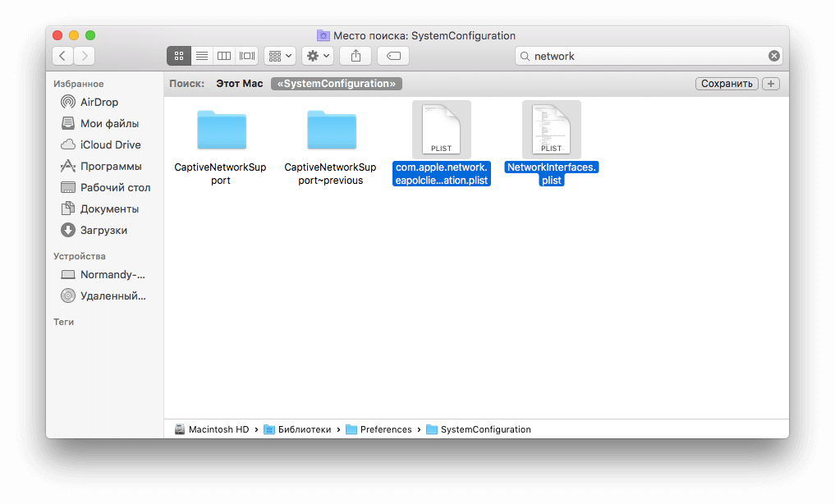Click the Share toolbar button
The height and width of the screenshot is (504, 835).
pos(356,56)
